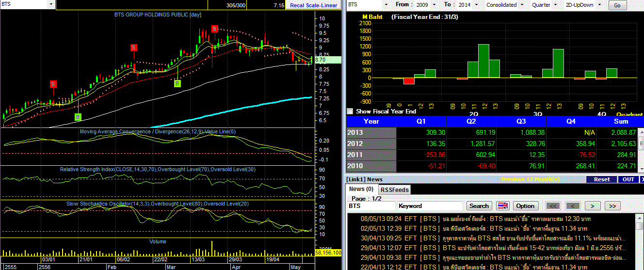Click the 1,088.38 cell for 2013 Q3
This screenshot has width=644, height=270.
pyautogui.click(x=521, y=132)
